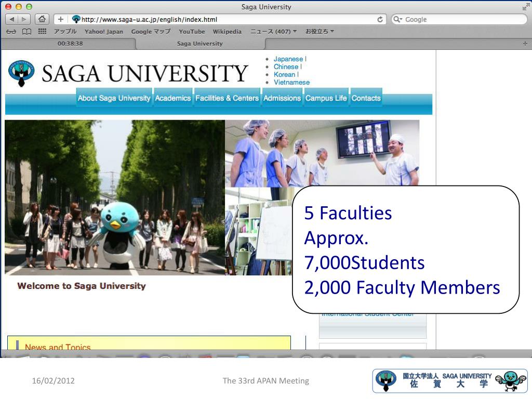532x399 pixels.
Task: Enter full screen using the window corner arrows
Action: [526, 6]
